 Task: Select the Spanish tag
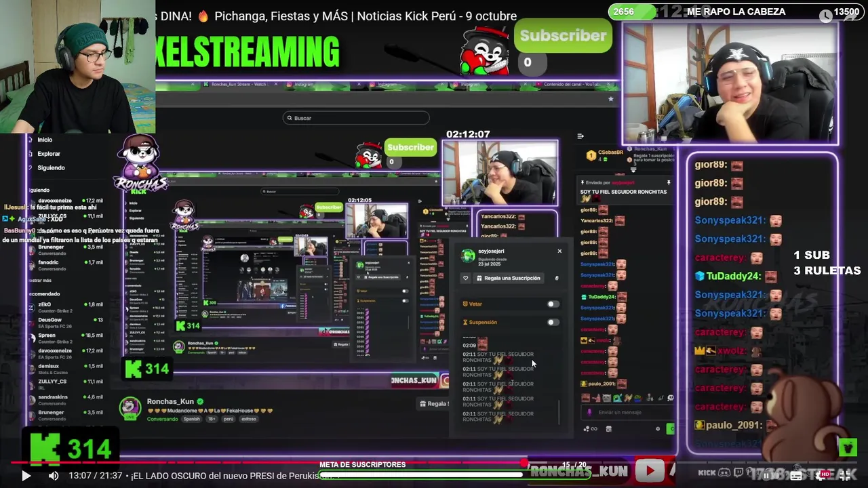click(192, 419)
